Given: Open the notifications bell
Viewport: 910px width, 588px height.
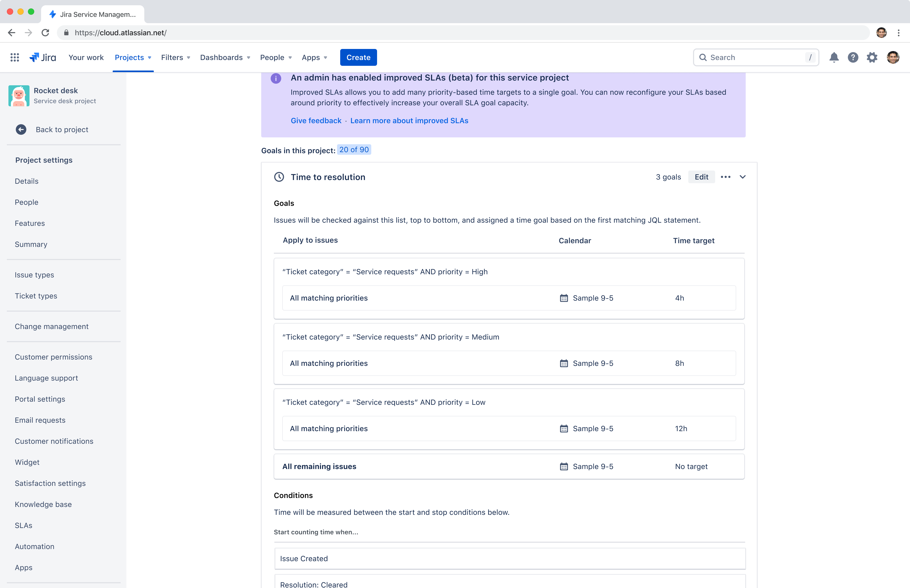Looking at the screenshot, I should click(x=834, y=57).
